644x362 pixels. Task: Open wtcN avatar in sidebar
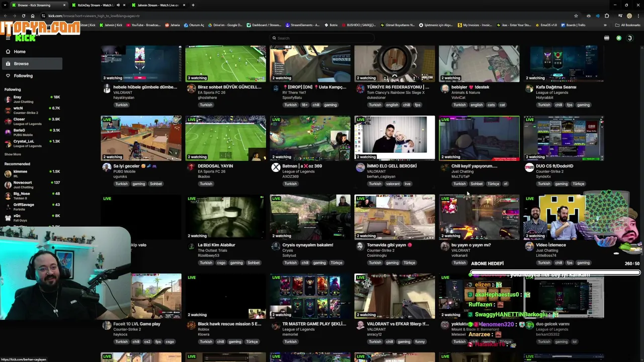click(8, 110)
